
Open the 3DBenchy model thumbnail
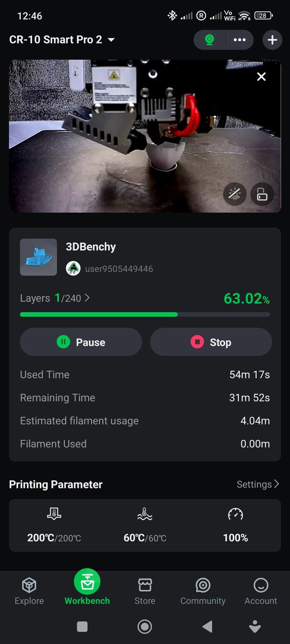tap(38, 257)
